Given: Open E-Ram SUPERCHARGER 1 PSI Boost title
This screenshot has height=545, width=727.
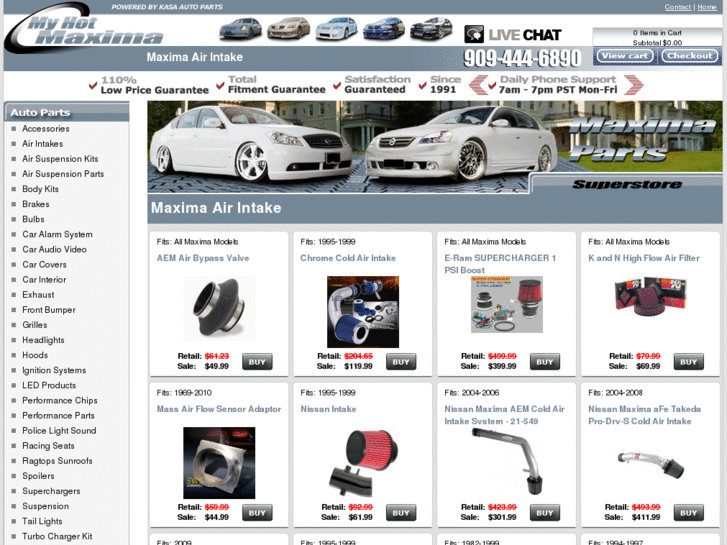Looking at the screenshot, I should tap(500, 264).
